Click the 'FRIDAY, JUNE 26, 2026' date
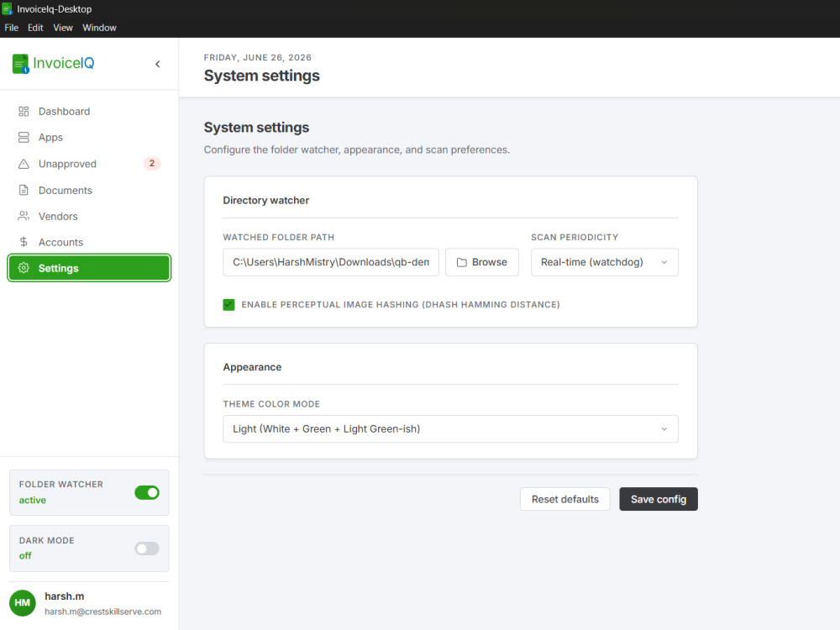The width and height of the screenshot is (840, 630). [x=258, y=57]
